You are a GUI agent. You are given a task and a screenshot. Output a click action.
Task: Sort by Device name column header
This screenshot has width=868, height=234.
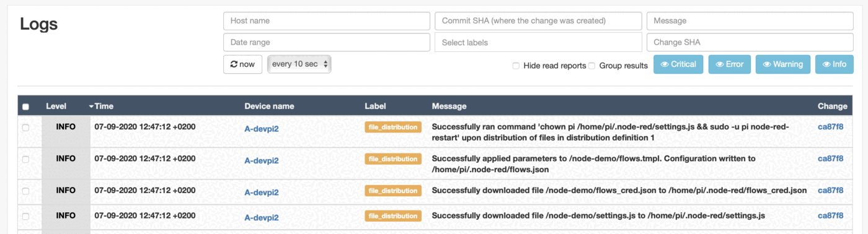269,106
